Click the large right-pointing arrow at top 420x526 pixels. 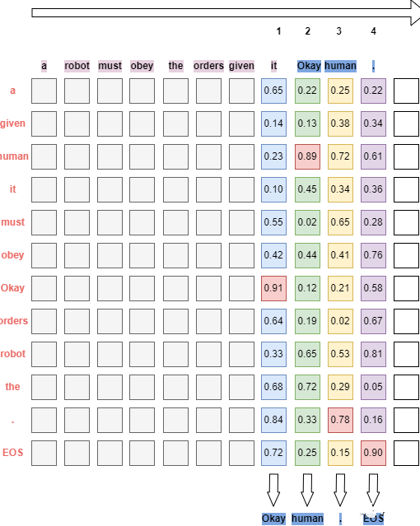tap(226, 12)
